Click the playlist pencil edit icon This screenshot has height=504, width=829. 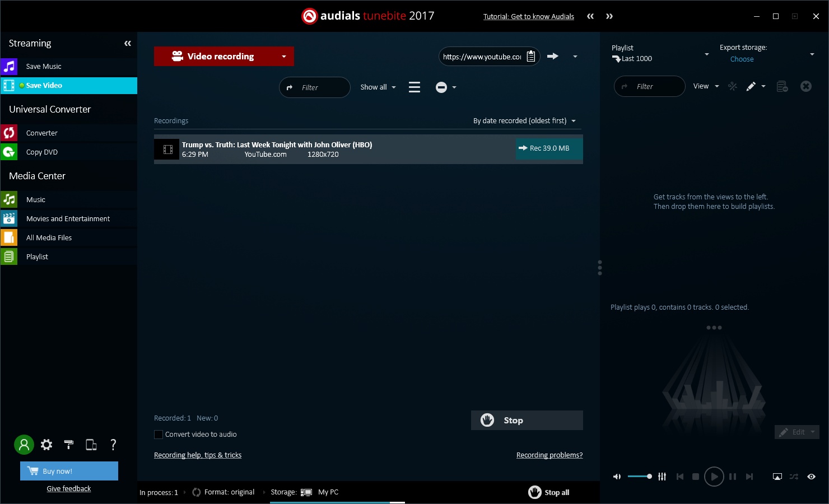pyautogui.click(x=751, y=86)
